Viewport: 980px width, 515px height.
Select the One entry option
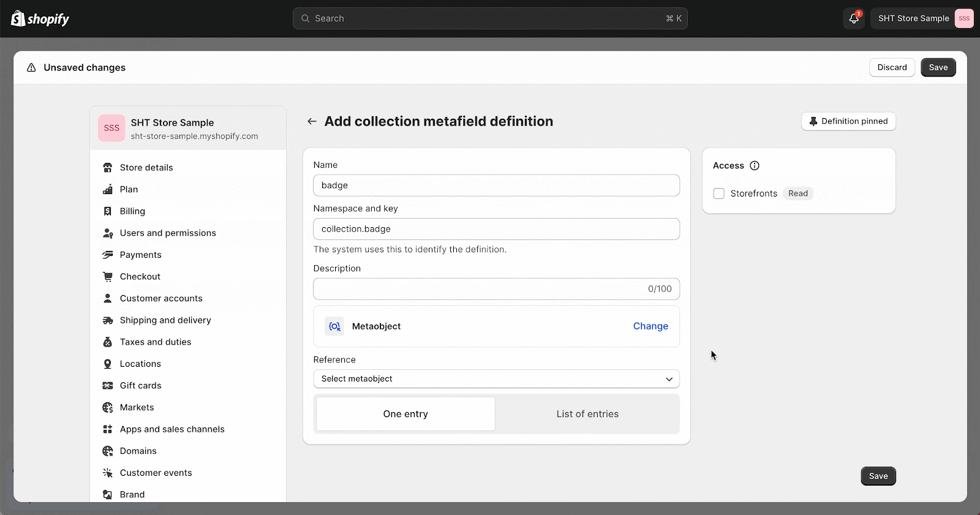pos(405,414)
